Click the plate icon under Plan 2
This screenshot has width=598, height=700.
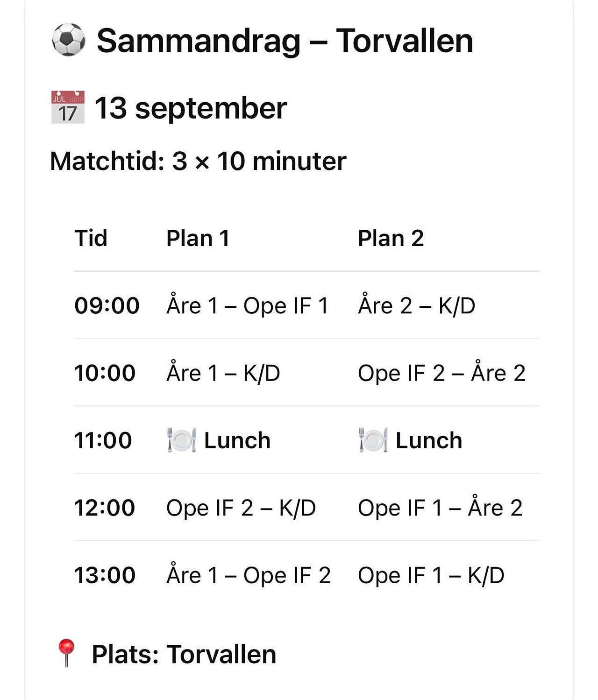(373, 440)
